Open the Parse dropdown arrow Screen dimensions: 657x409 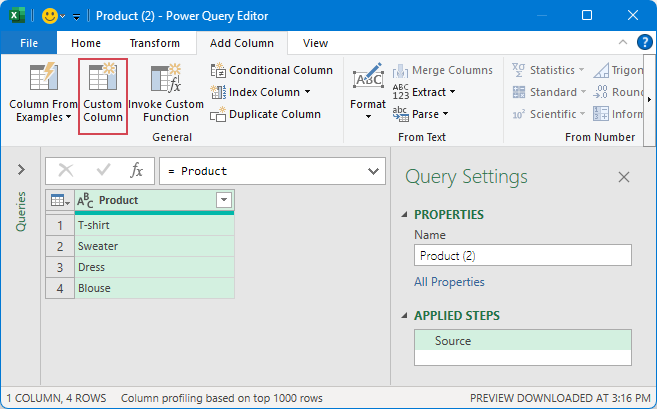445,114
